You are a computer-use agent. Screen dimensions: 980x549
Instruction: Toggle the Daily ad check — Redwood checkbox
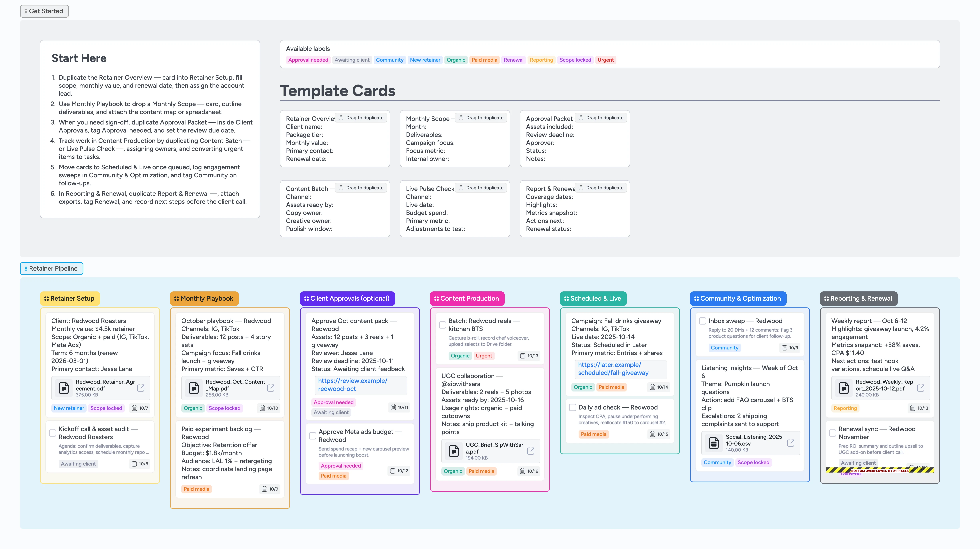pos(572,407)
